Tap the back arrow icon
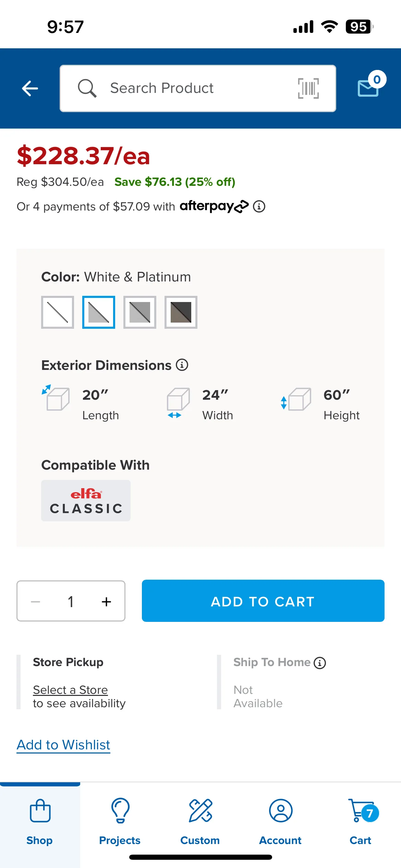This screenshot has height=868, width=401. 30,88
